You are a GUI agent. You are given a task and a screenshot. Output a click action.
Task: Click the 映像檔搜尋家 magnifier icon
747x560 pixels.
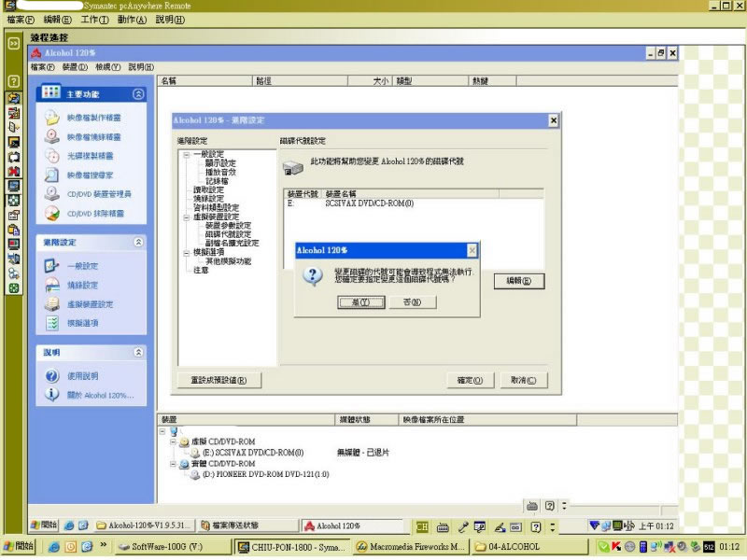[51, 175]
